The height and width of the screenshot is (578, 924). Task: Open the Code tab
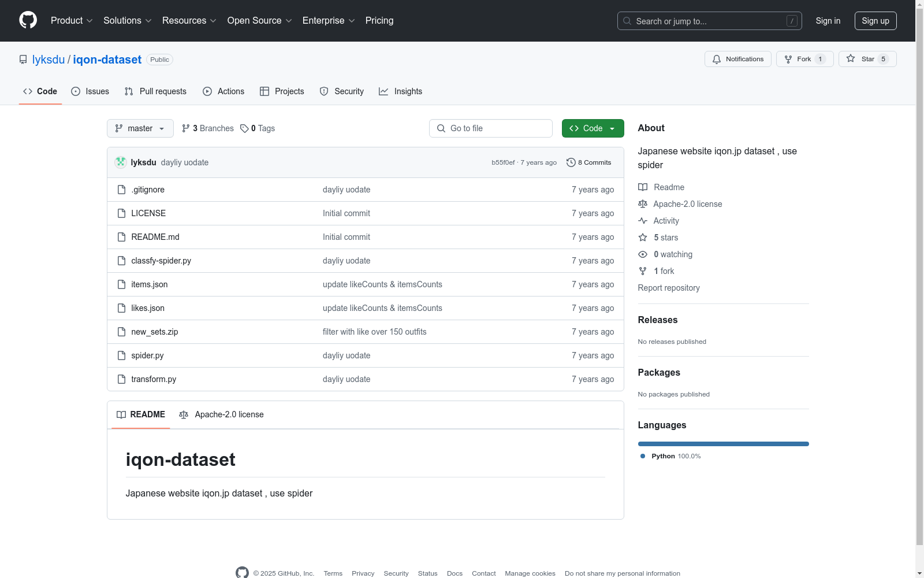click(x=40, y=91)
